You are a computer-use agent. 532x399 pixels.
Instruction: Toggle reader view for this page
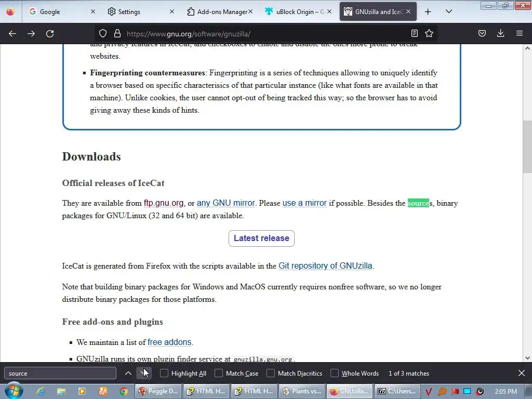click(414, 33)
